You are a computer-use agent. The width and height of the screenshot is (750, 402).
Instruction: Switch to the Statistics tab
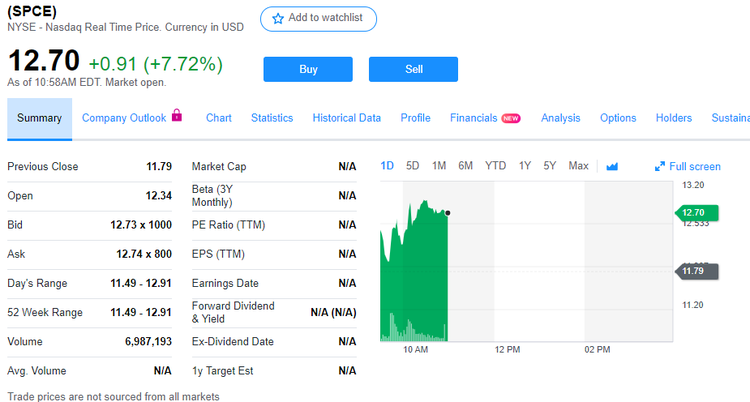coord(272,118)
